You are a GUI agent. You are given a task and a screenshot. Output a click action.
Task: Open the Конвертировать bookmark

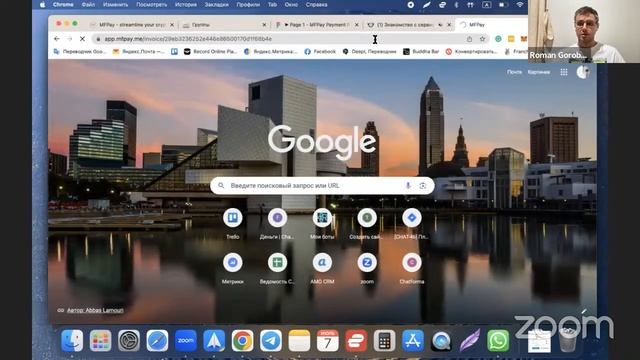pyautogui.click(x=471, y=51)
